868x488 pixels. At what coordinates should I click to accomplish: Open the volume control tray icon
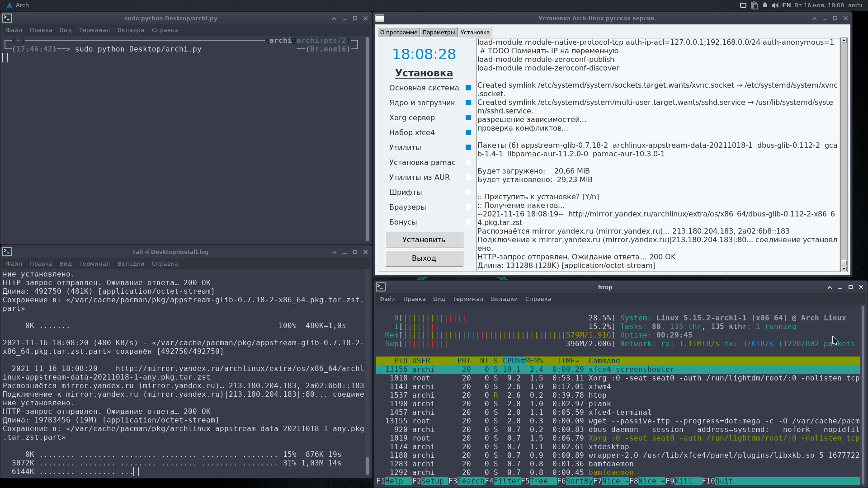click(775, 5)
